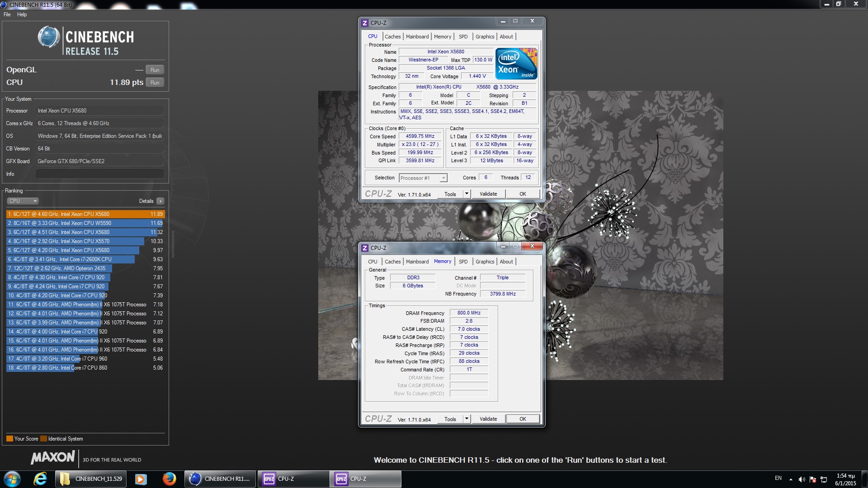The height and width of the screenshot is (488, 868).
Task: Expand Tools dropdown arrow in lower CPU-Z
Action: point(467,419)
